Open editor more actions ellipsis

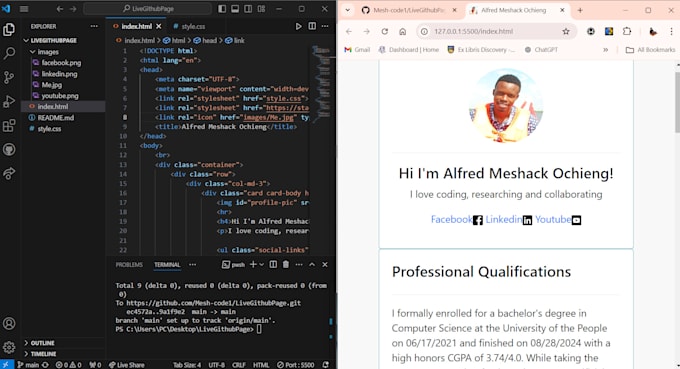(x=325, y=26)
